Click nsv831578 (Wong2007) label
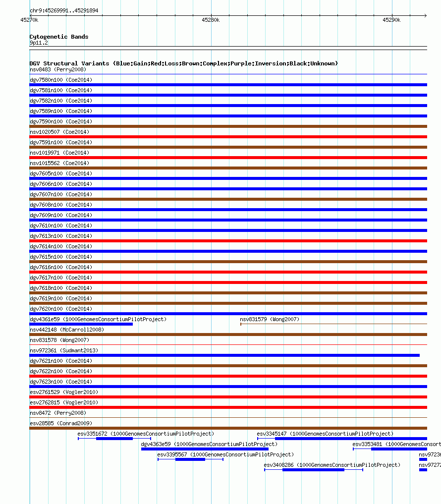The width and height of the screenshot is (441, 504). (x=59, y=340)
